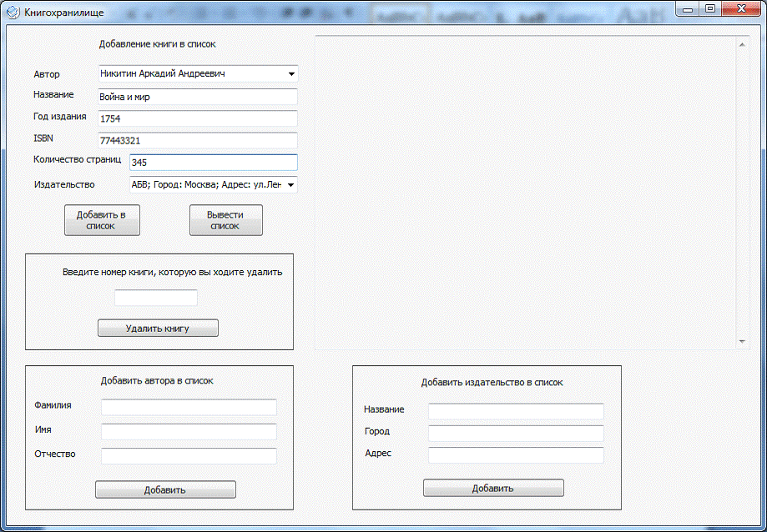Viewport: 767px width, 532px height.
Task: Click Добавить button under author form
Action: tap(165, 489)
